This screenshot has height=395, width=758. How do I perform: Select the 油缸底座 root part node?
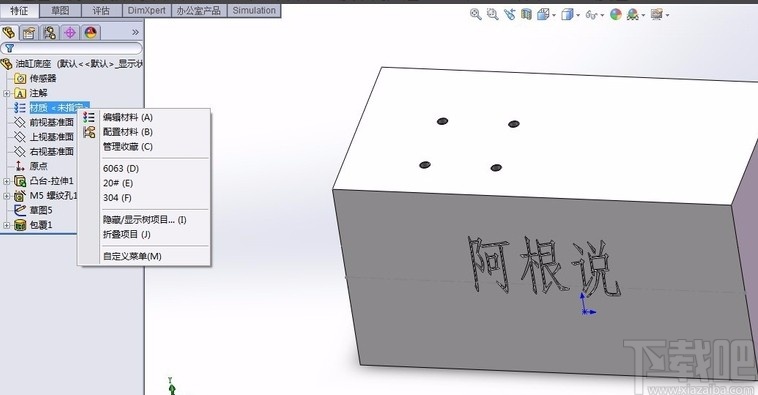point(73,63)
